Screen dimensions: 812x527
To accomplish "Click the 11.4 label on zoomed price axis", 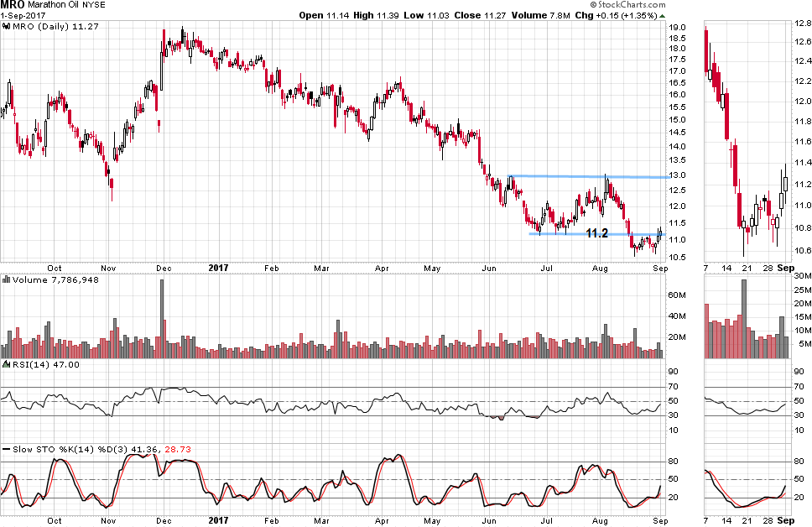I will (x=804, y=163).
